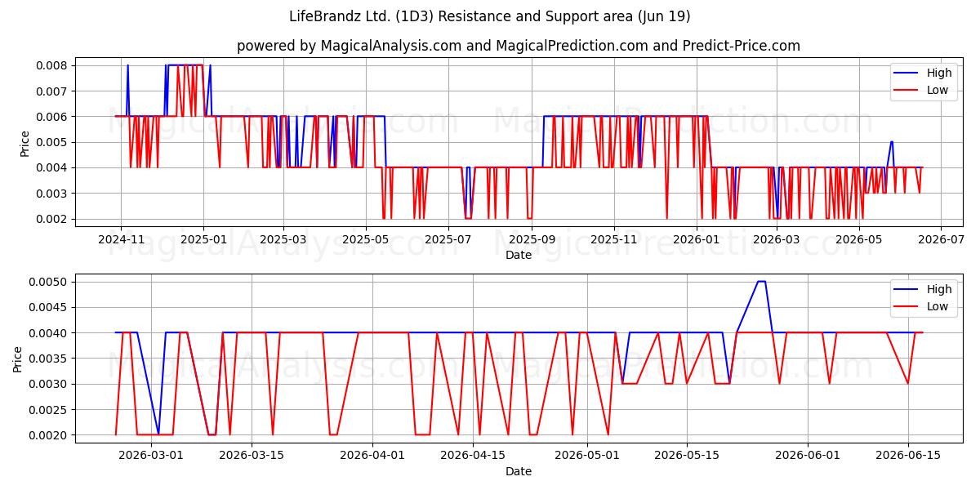
Task: Click the '2026-05' tick on top chart
Action: (858, 239)
